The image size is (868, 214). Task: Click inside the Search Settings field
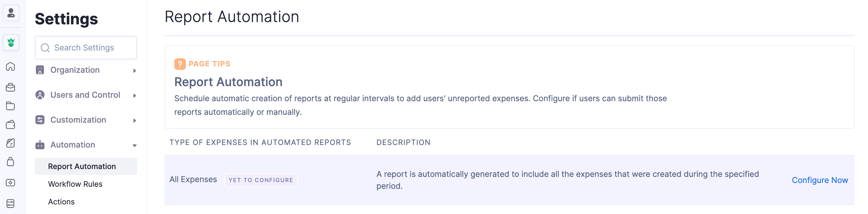point(86,48)
